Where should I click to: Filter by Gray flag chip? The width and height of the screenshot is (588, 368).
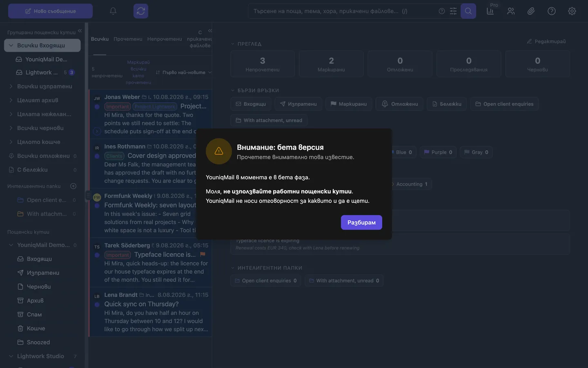(x=476, y=152)
